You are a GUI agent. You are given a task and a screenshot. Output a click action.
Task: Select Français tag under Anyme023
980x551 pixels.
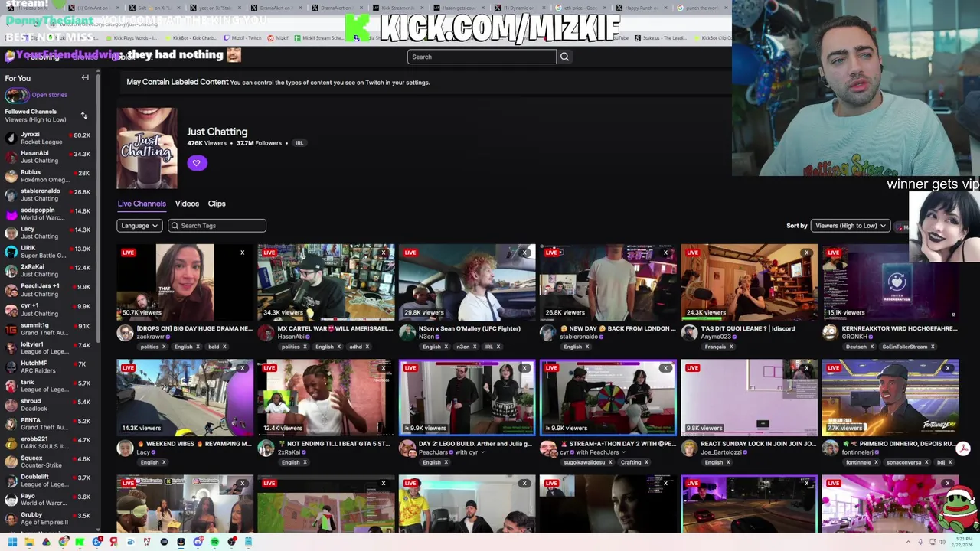[715, 347]
